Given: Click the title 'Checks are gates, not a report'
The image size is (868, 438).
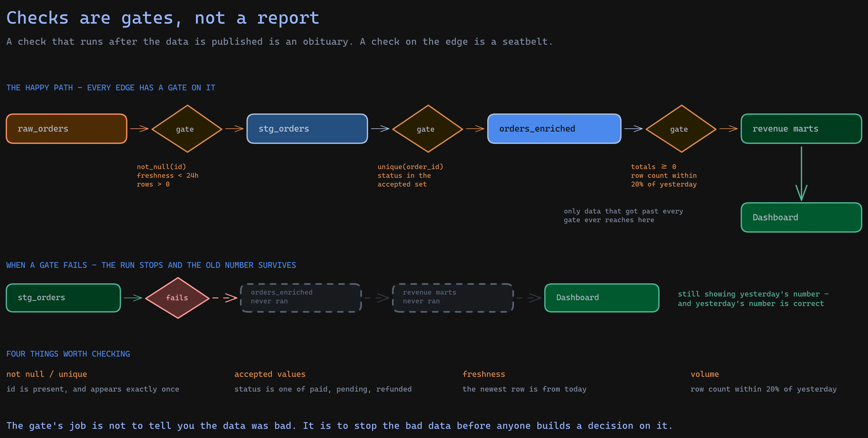Looking at the screenshot, I should 163,18.
